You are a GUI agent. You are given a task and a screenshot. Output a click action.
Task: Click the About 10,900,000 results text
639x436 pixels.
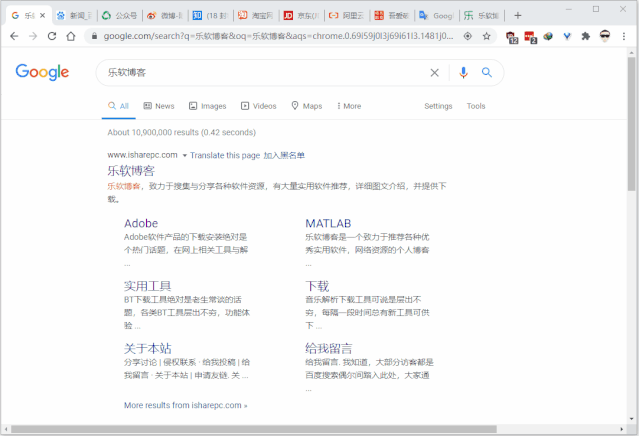[182, 132]
